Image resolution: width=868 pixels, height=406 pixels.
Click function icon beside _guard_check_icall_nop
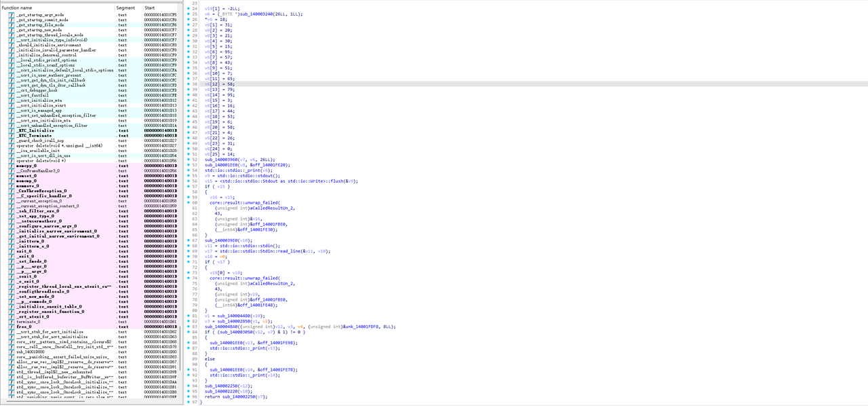(x=12, y=141)
